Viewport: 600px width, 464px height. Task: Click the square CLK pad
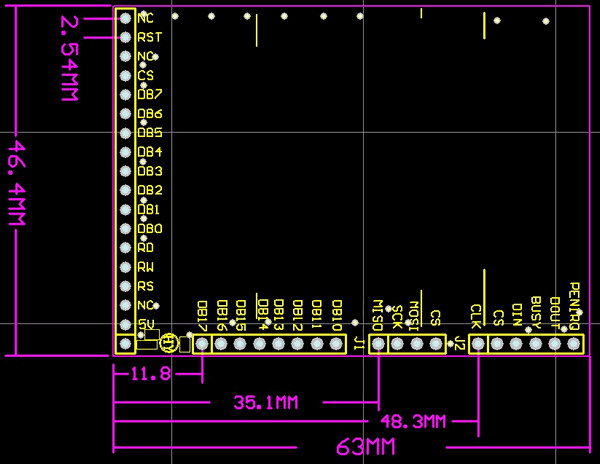tap(478, 344)
